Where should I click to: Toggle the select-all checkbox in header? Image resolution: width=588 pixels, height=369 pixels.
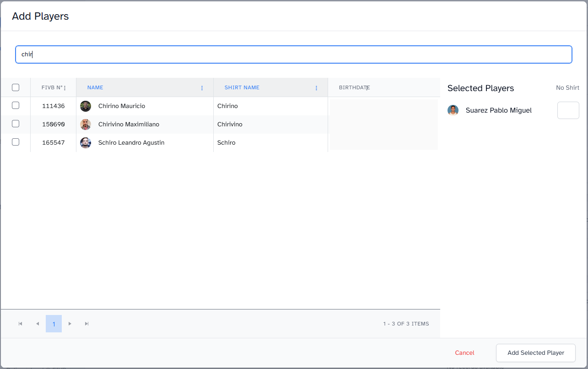click(16, 87)
